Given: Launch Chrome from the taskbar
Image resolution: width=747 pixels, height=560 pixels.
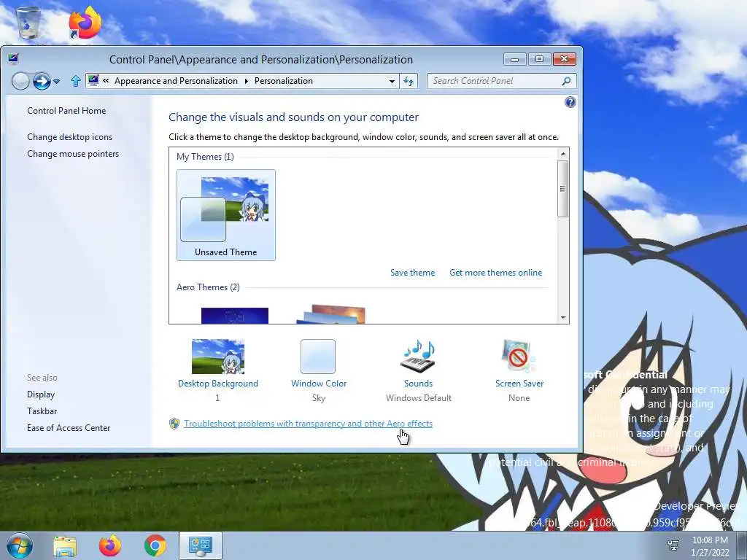Looking at the screenshot, I should [x=155, y=545].
